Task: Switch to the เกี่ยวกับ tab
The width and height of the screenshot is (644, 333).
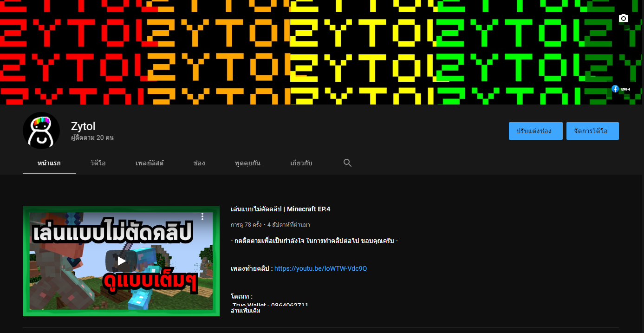Action: [x=301, y=163]
